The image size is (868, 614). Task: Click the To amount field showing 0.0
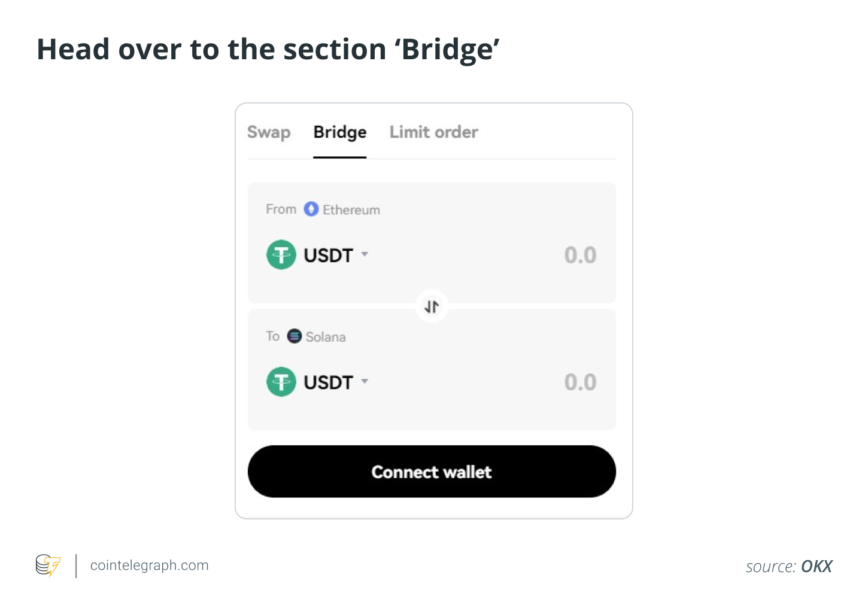point(579,381)
